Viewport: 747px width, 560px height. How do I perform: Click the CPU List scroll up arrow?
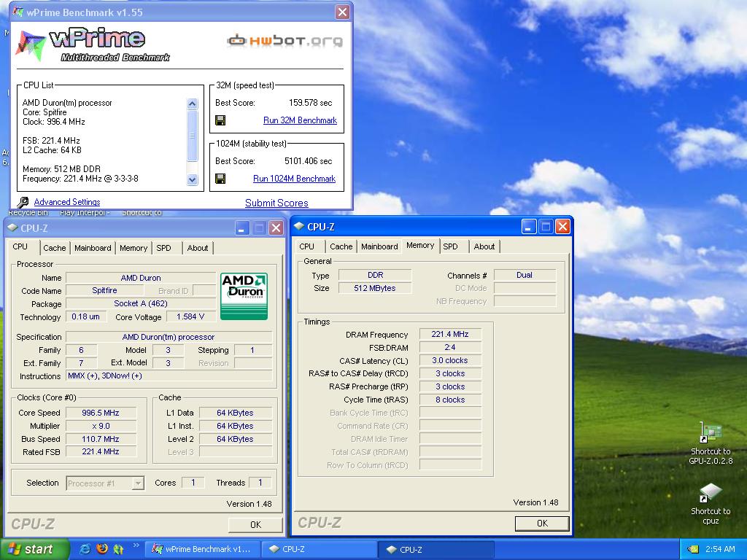pyautogui.click(x=192, y=104)
